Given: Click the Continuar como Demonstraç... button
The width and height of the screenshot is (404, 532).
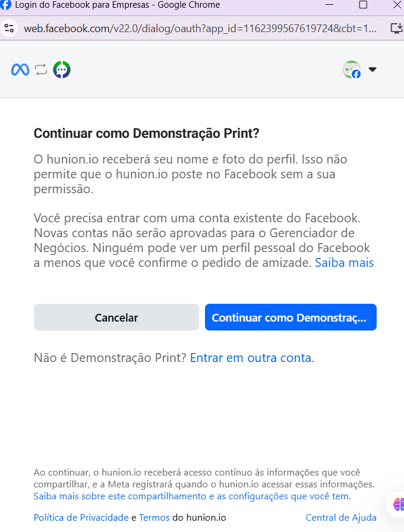Looking at the screenshot, I should [291, 317].
